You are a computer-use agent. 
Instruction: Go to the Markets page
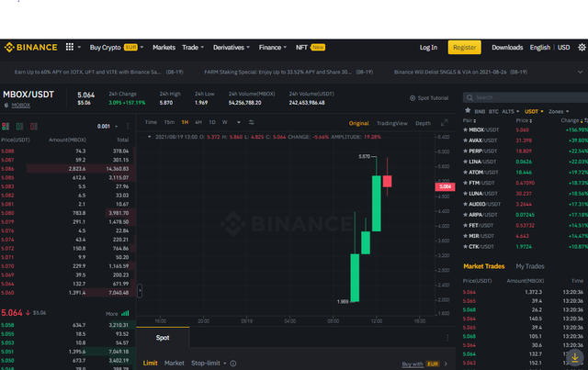pyautogui.click(x=164, y=47)
